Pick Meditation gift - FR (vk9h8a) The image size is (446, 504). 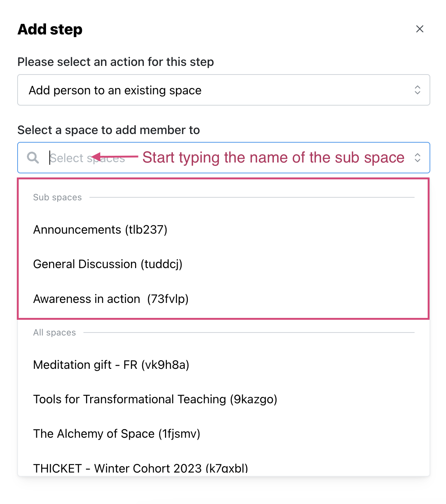tap(111, 365)
